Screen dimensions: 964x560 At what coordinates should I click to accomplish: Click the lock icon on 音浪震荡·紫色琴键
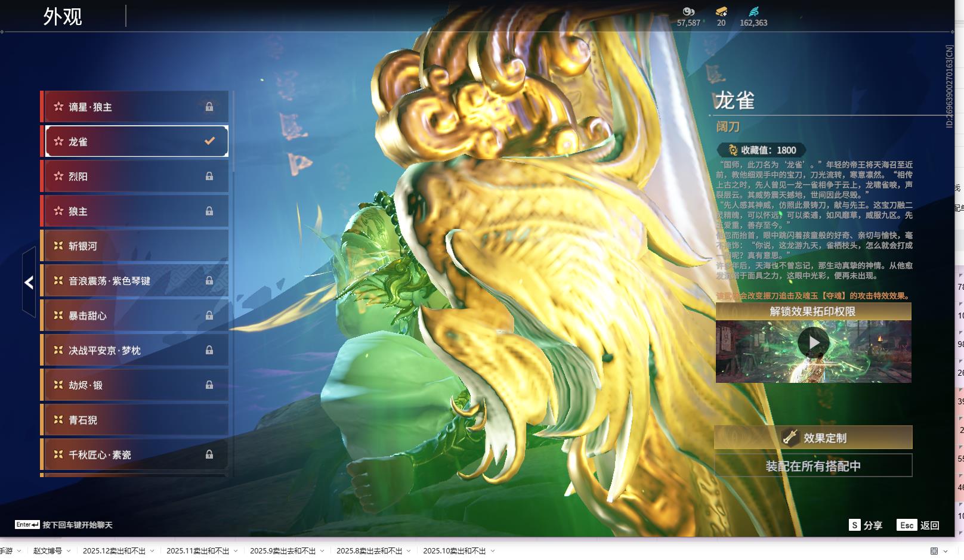pos(209,280)
